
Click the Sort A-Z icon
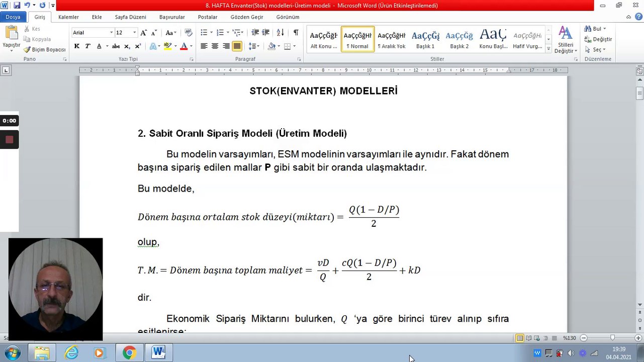point(281,33)
